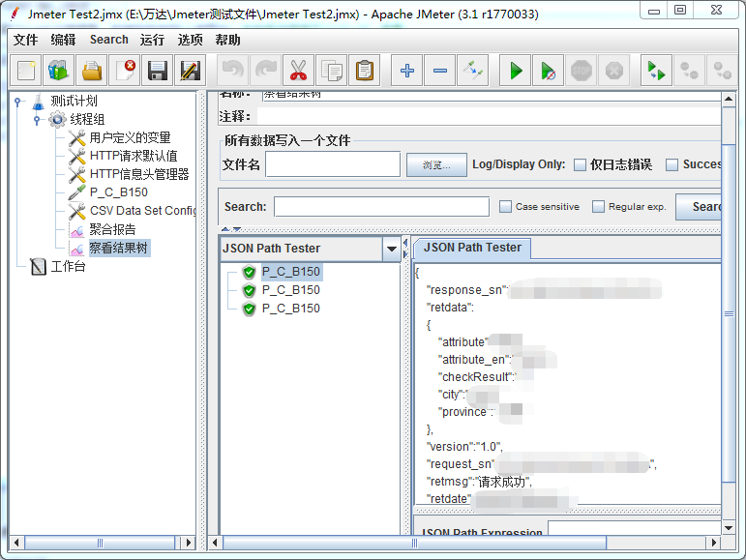Open the JSON Path Tester renderer dropdown
Image resolution: width=746 pixels, height=560 pixels.
(392, 249)
